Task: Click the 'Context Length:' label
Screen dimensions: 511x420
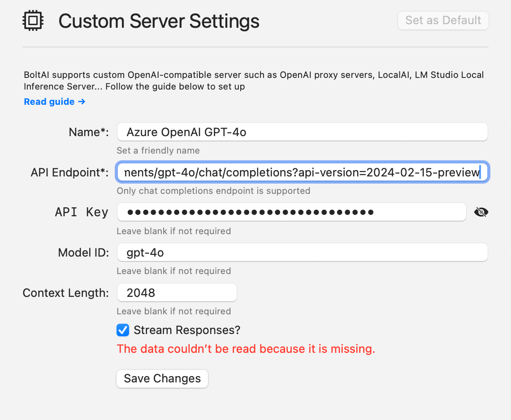Action: click(x=65, y=293)
